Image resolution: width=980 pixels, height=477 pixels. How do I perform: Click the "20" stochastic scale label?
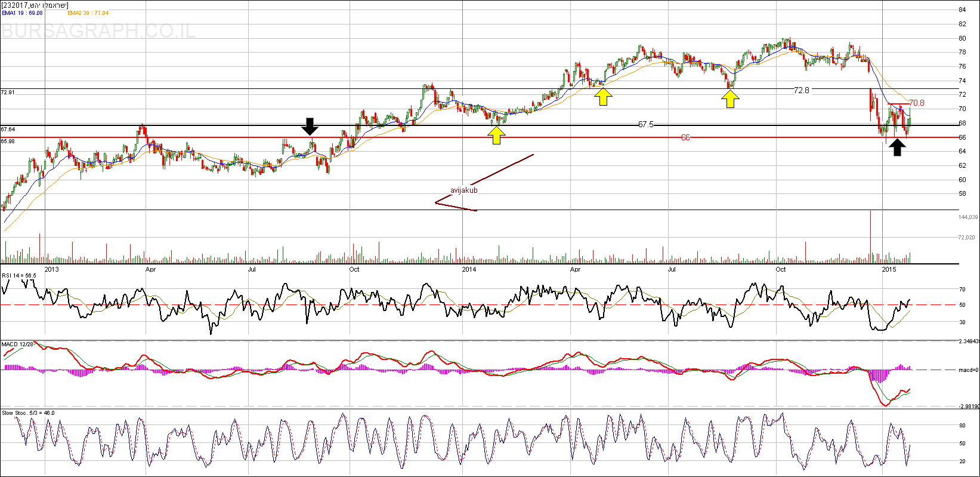[962, 461]
